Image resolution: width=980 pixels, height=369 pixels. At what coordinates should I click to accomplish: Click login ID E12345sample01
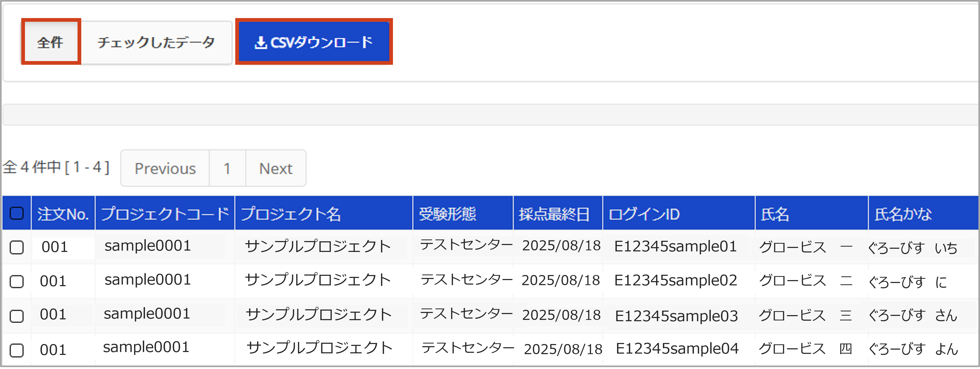[675, 247]
